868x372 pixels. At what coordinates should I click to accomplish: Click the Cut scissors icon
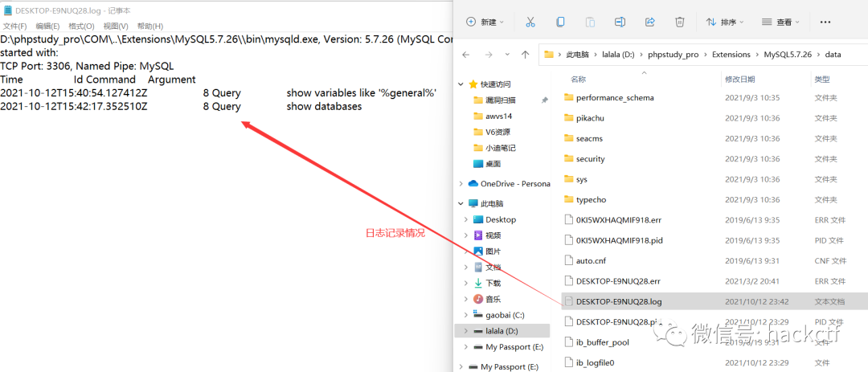coord(530,22)
